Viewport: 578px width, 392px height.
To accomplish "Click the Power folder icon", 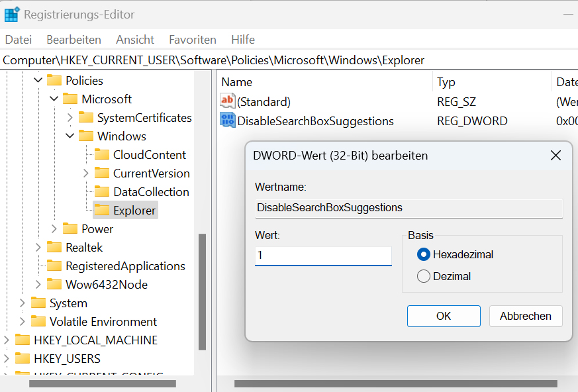I will (70, 228).
